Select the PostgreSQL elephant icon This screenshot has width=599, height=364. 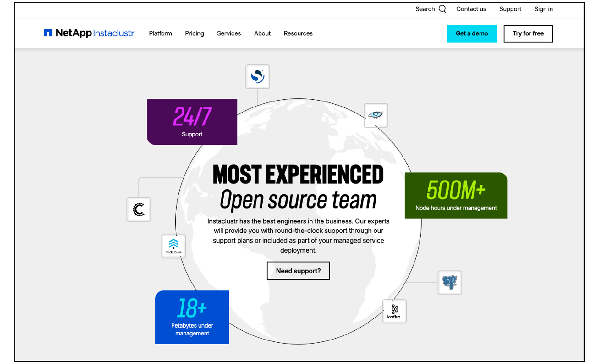pyautogui.click(x=449, y=282)
